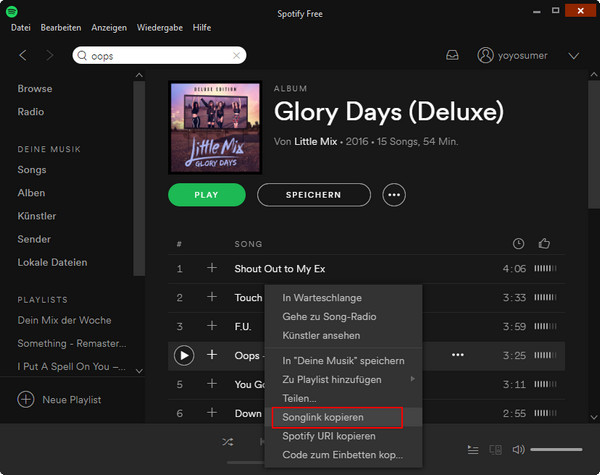600x475 pixels.
Task: Open the Little Mix artist link
Action: (316, 142)
